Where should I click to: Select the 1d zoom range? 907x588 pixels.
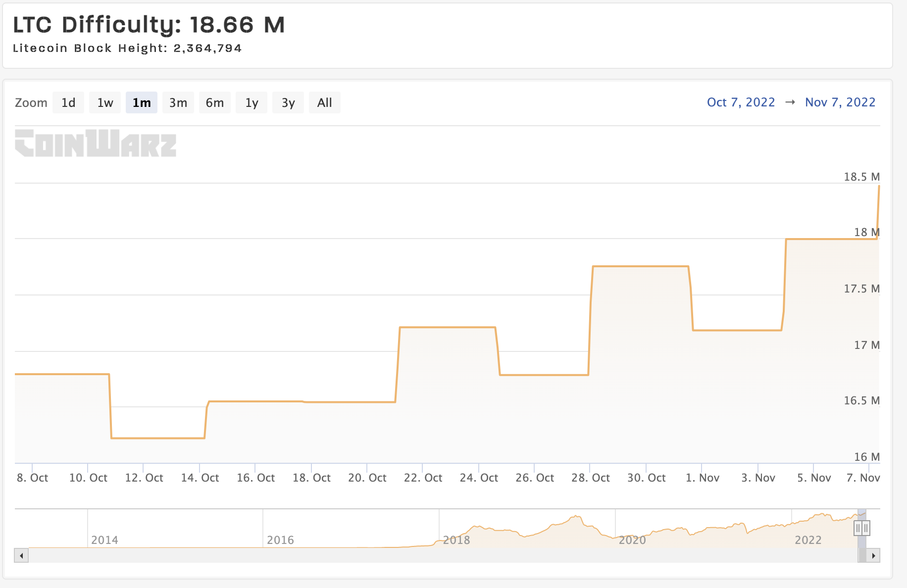(68, 102)
